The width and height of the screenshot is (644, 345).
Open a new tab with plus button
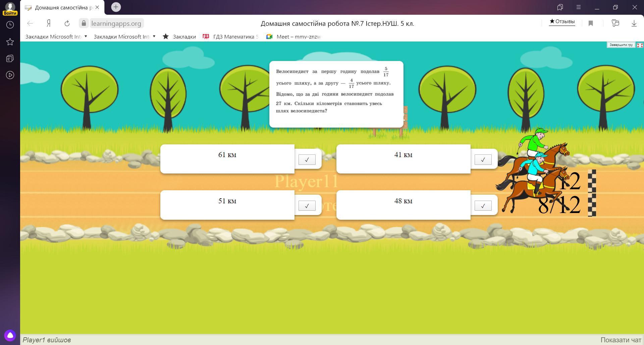[116, 7]
